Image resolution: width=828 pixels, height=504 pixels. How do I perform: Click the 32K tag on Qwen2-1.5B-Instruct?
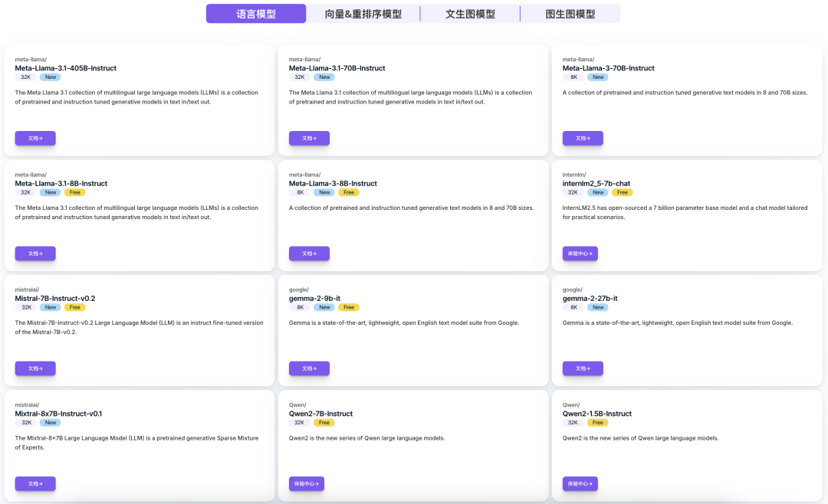573,423
